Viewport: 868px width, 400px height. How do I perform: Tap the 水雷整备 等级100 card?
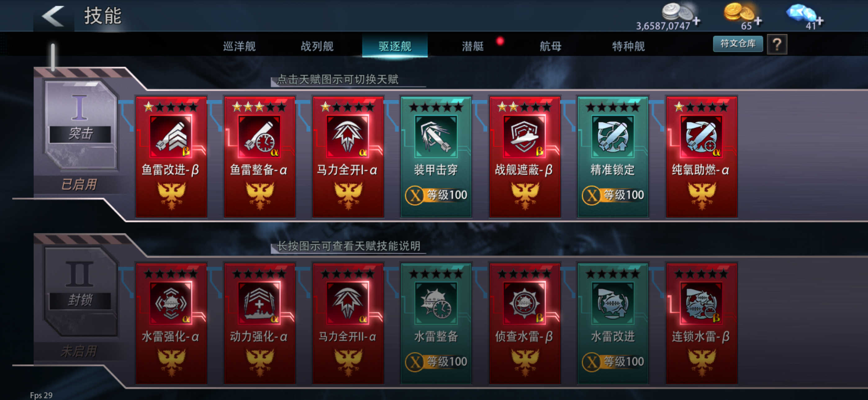tap(436, 323)
